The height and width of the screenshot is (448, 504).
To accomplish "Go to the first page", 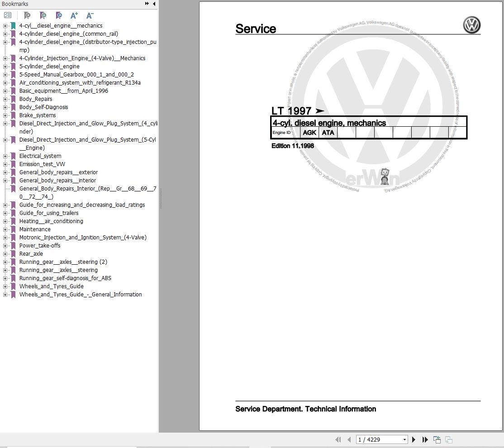I will click(x=338, y=439).
